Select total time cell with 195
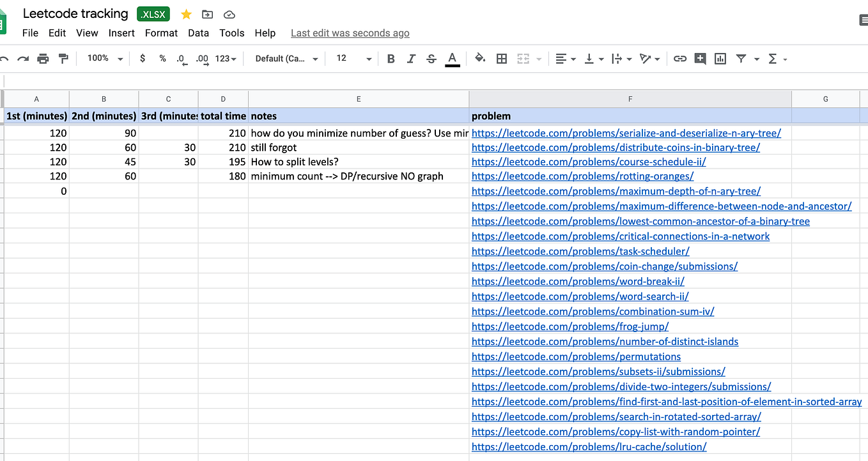The width and height of the screenshot is (868, 461). pyautogui.click(x=223, y=162)
